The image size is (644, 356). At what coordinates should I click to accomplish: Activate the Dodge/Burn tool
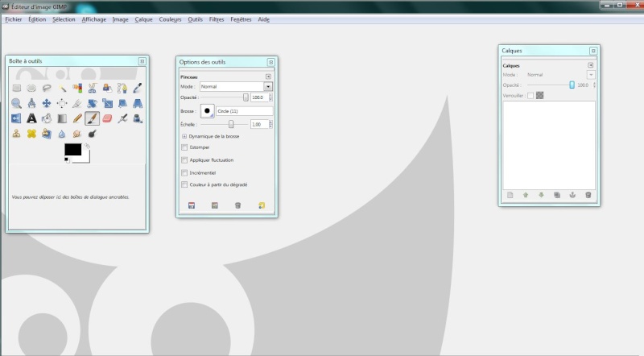(x=93, y=134)
